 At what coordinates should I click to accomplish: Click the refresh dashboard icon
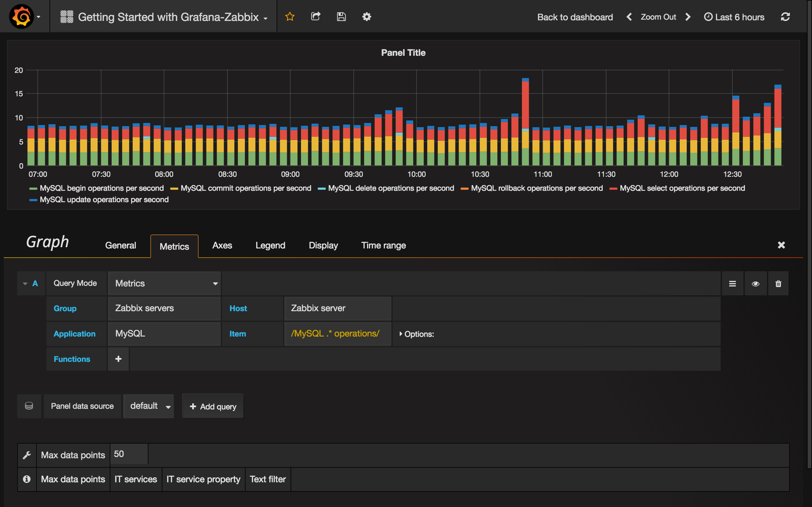785,17
